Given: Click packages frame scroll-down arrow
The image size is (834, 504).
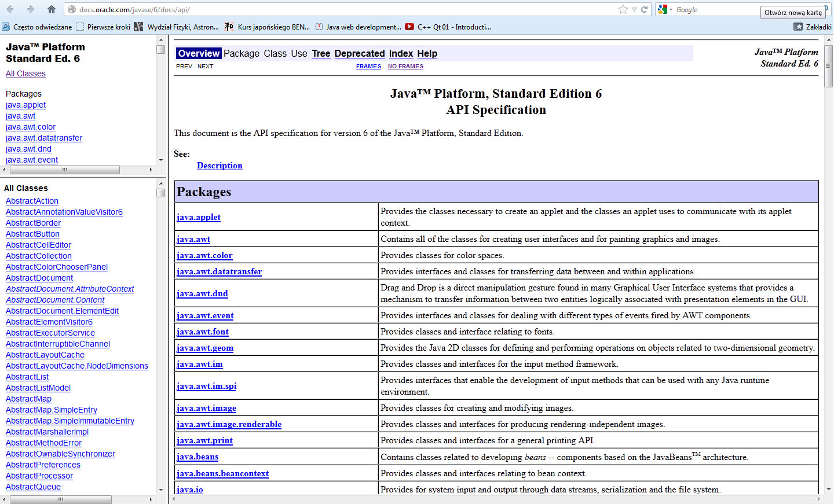Looking at the screenshot, I should click(160, 160).
